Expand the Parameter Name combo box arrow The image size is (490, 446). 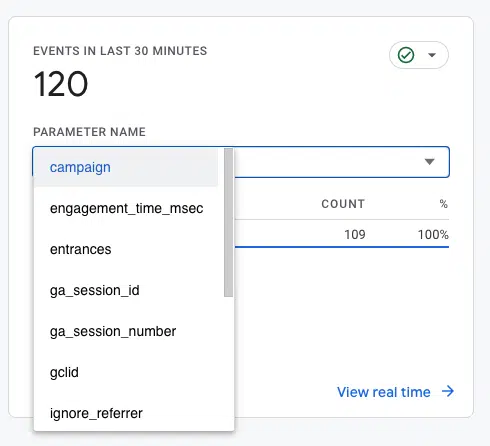point(430,162)
